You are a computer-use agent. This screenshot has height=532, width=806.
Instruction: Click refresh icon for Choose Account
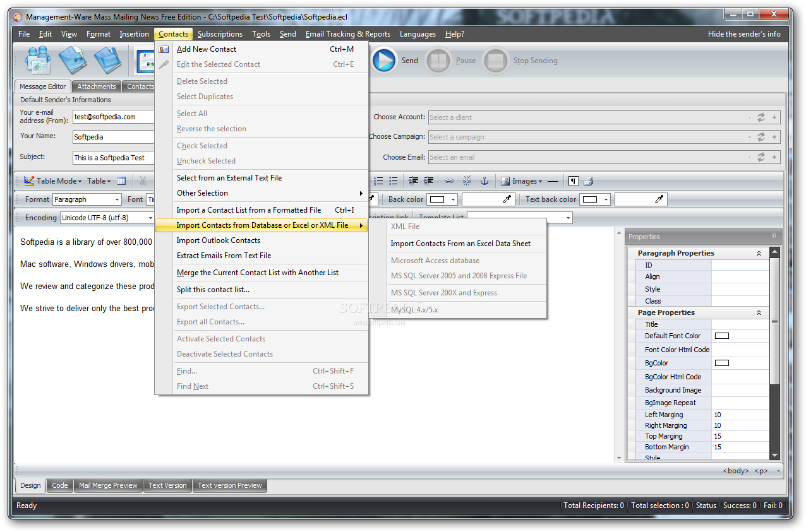pyautogui.click(x=761, y=117)
